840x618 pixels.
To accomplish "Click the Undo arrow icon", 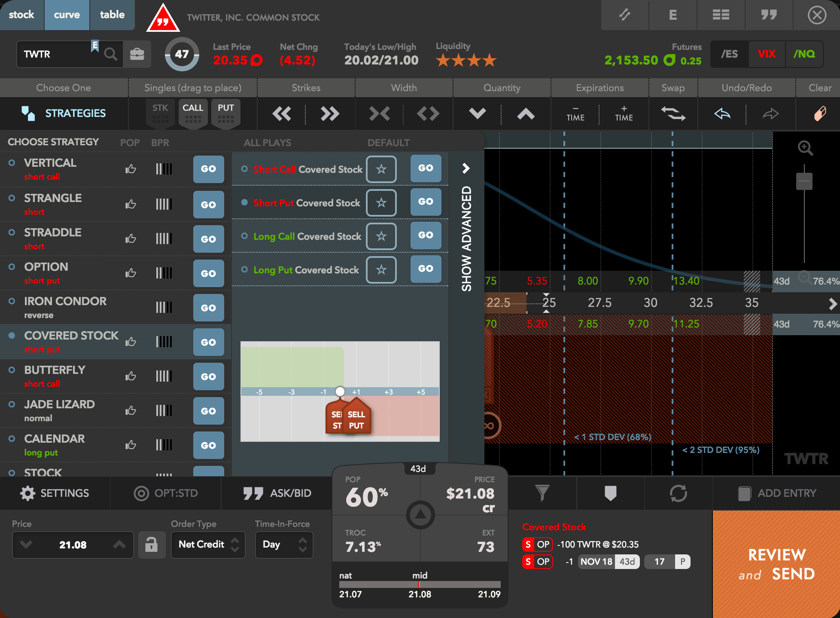I will (x=722, y=114).
